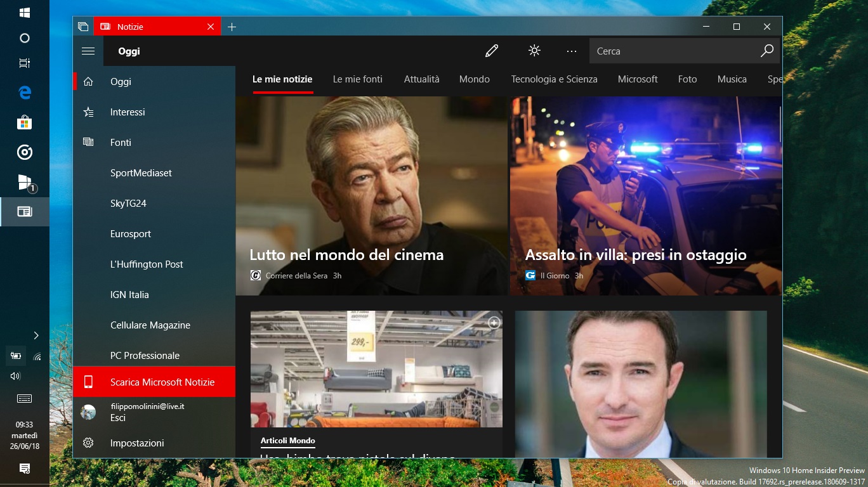This screenshot has width=868, height=487.
Task: Open the IGN Italia source
Action: pos(154,294)
